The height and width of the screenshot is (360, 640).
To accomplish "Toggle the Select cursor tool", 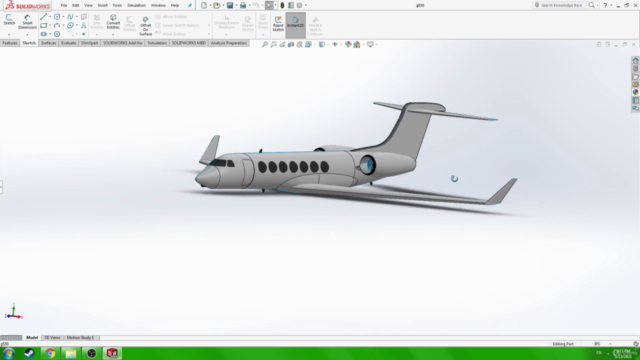I will click(269, 5).
